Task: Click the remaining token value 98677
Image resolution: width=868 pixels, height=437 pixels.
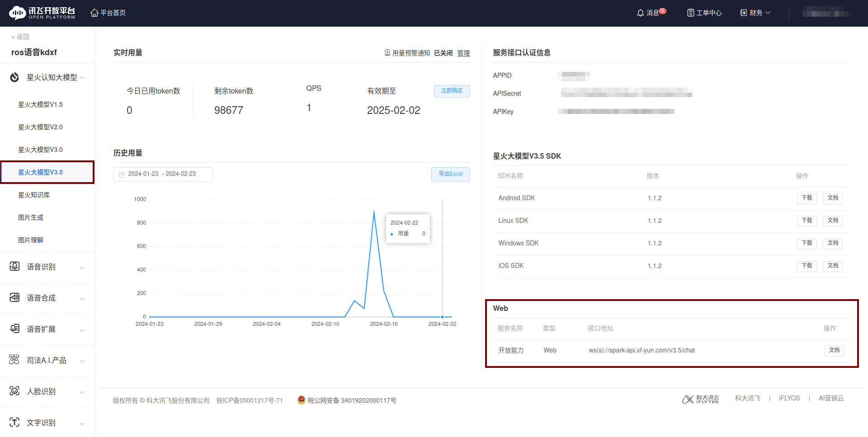Action: 228,110
